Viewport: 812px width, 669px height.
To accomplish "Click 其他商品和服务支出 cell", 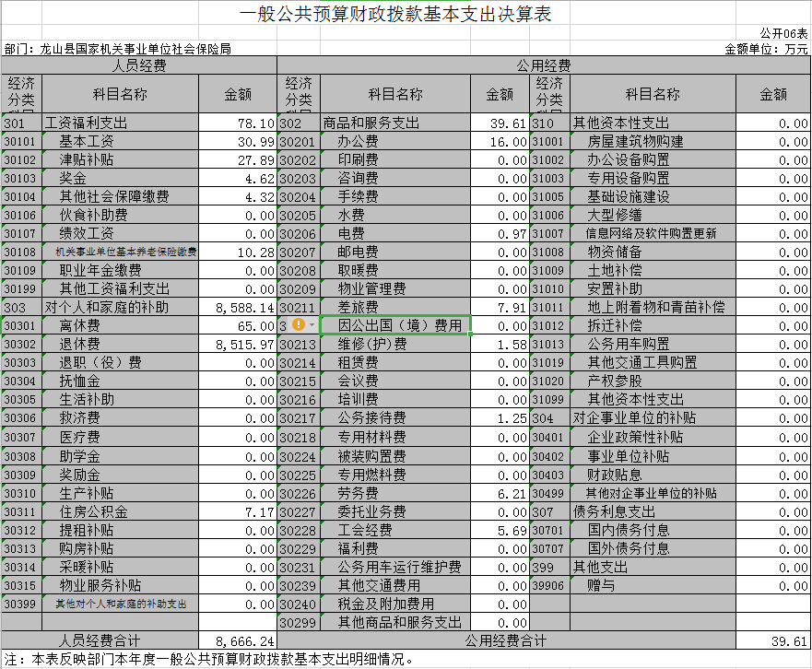I will click(x=395, y=622).
